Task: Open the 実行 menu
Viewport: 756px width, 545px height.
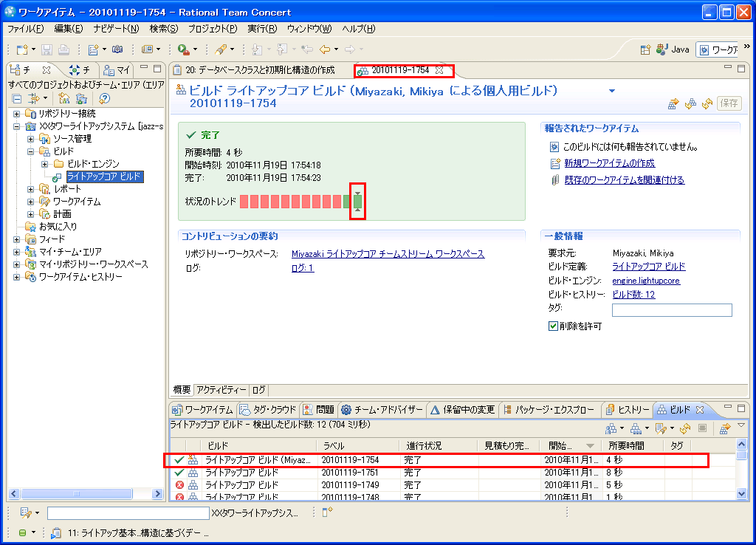Action: pyautogui.click(x=262, y=29)
